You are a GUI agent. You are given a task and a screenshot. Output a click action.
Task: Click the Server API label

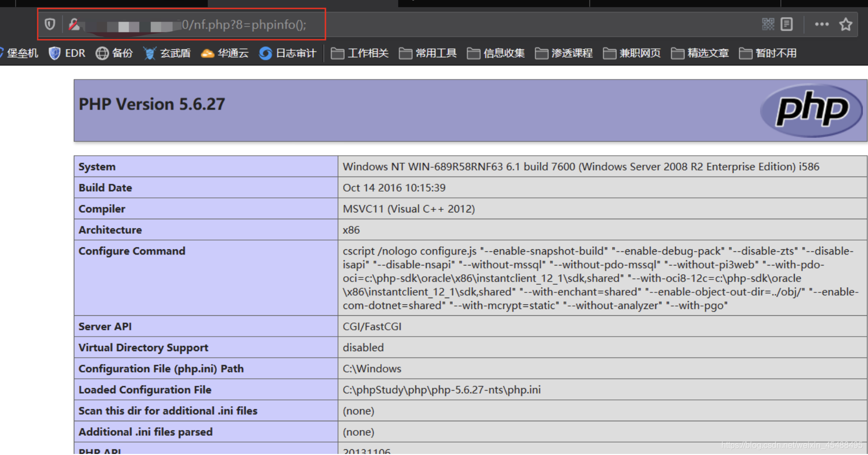coord(105,326)
